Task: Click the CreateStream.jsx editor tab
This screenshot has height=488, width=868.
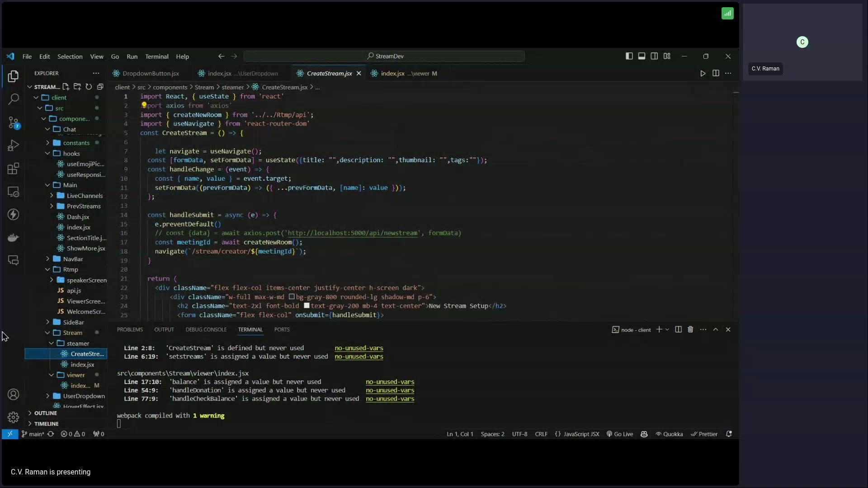Action: pyautogui.click(x=329, y=73)
